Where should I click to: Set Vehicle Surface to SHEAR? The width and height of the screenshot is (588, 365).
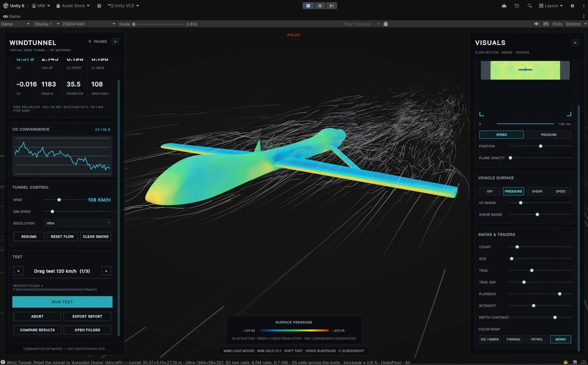537,192
